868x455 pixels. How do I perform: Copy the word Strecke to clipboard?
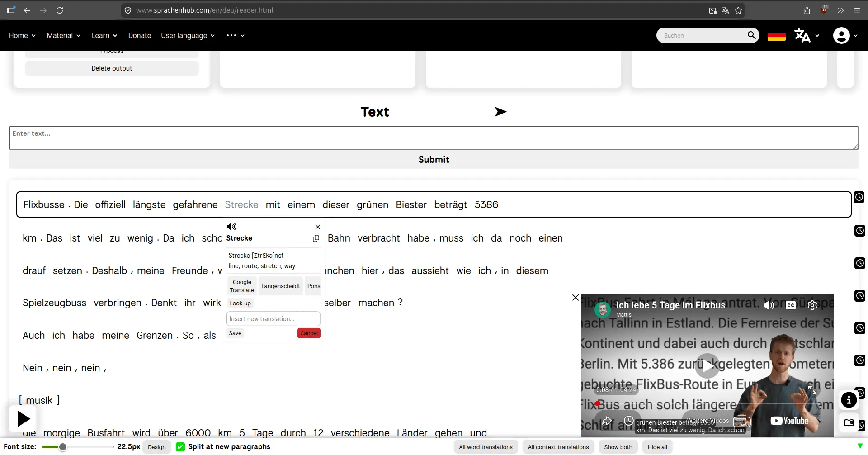point(316,238)
